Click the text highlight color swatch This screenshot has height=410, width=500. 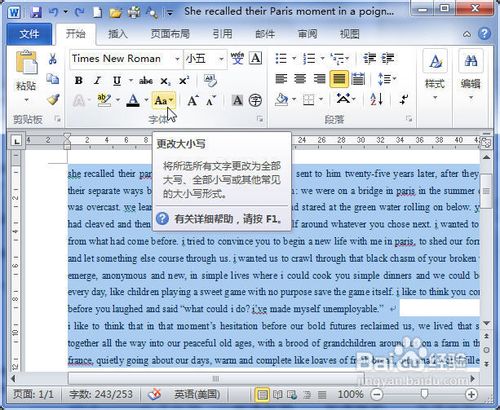click(x=104, y=100)
